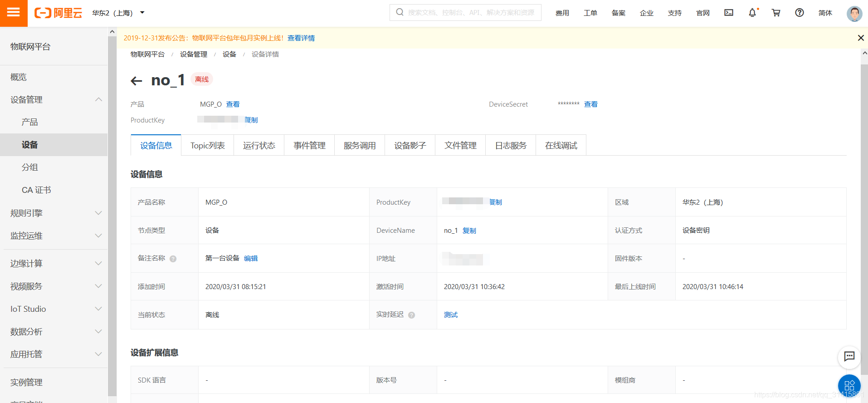Open 支持 in the top bar

pyautogui.click(x=675, y=13)
